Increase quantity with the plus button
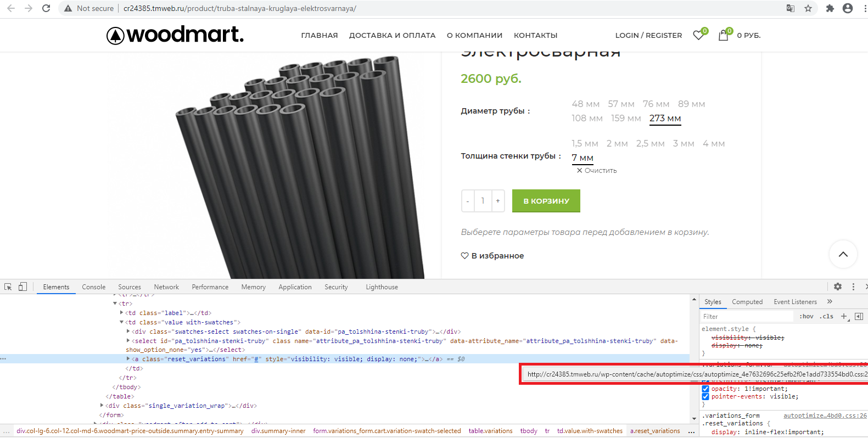The width and height of the screenshot is (868, 438). coord(498,201)
